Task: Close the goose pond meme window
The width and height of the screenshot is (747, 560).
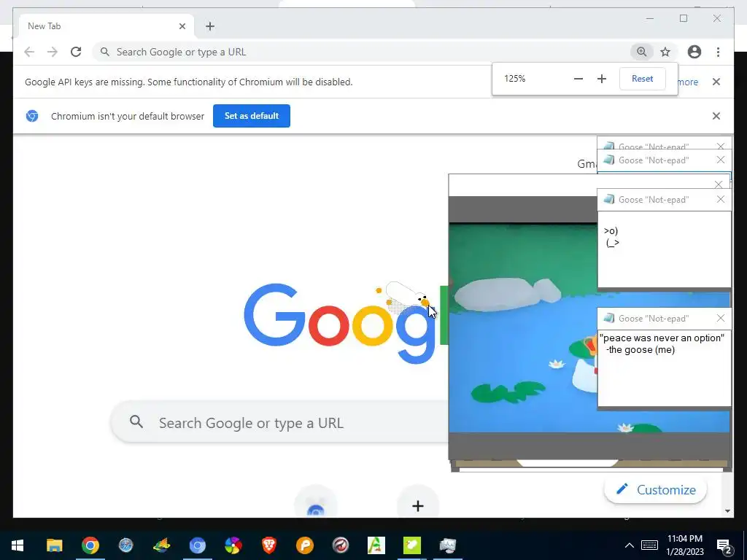Action: tap(719, 184)
